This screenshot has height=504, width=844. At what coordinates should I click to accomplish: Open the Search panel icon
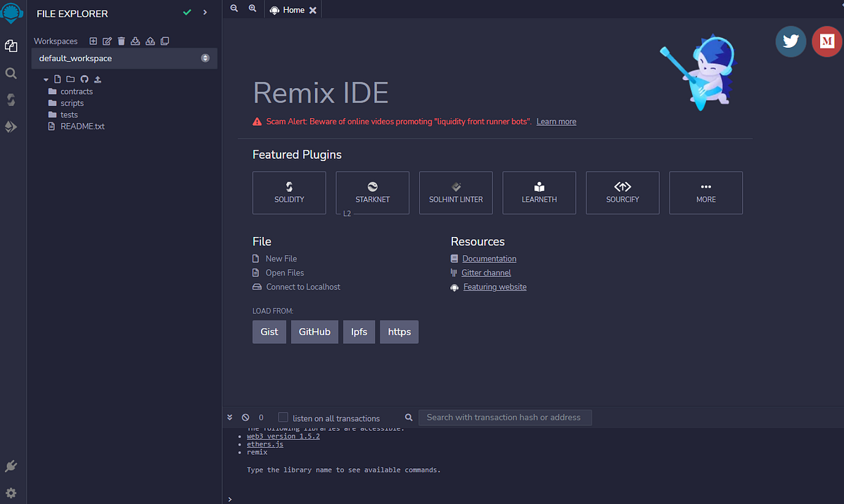(x=11, y=72)
